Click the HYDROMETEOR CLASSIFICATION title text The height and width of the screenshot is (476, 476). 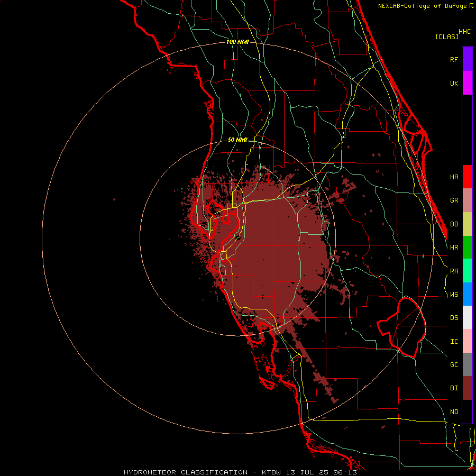click(x=185, y=472)
